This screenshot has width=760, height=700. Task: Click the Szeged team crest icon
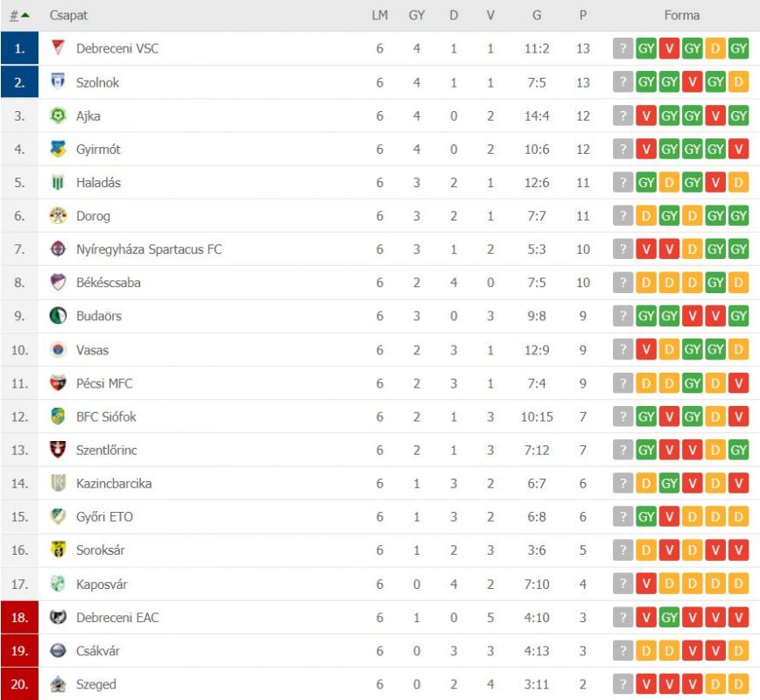click(58, 683)
